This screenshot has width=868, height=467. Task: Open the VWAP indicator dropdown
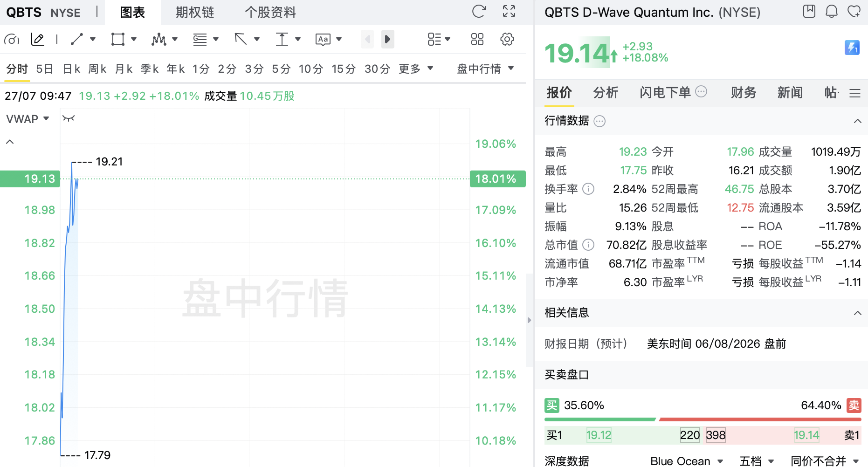pyautogui.click(x=28, y=119)
